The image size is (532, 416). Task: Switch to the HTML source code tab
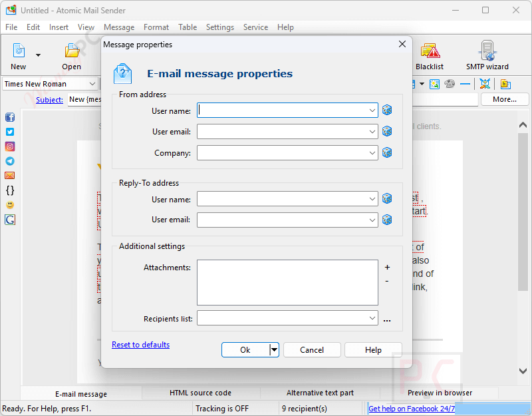point(201,393)
